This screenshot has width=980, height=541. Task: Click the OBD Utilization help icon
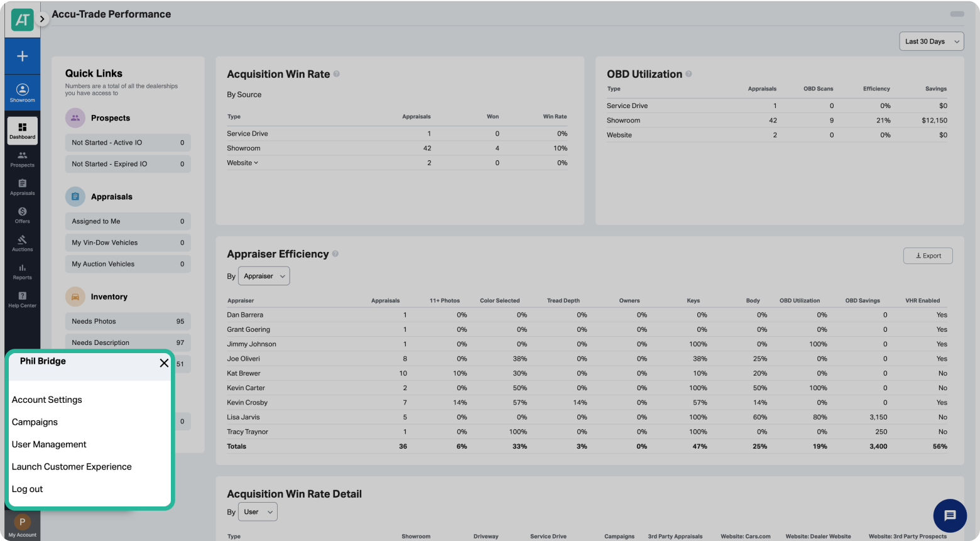tap(689, 74)
